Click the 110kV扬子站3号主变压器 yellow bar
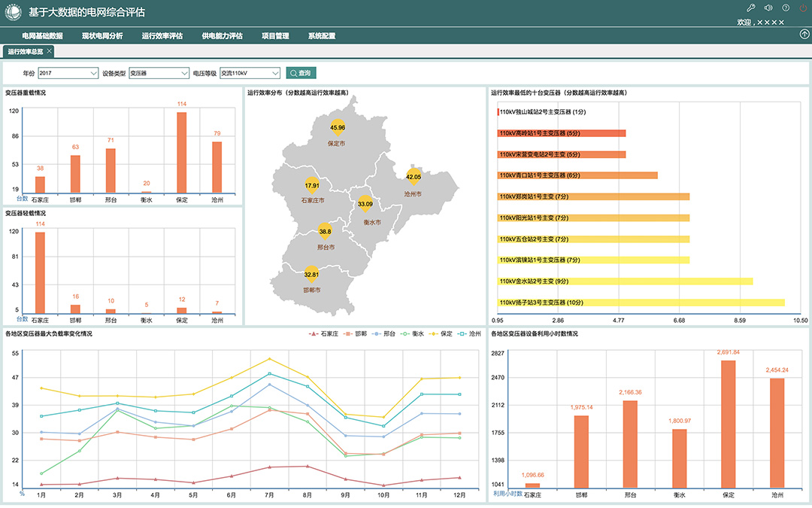The width and height of the screenshot is (812, 508). coord(641,303)
